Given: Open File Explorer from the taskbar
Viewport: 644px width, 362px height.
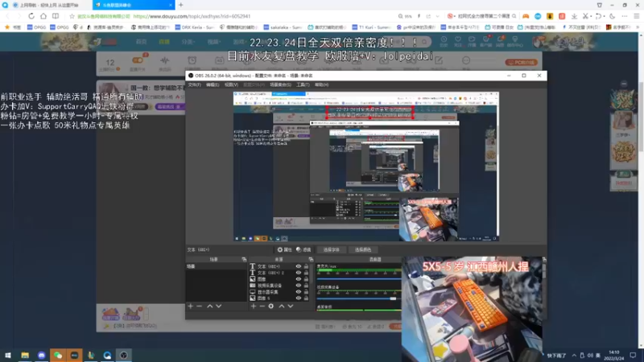Looking at the screenshot, I should (25, 355).
